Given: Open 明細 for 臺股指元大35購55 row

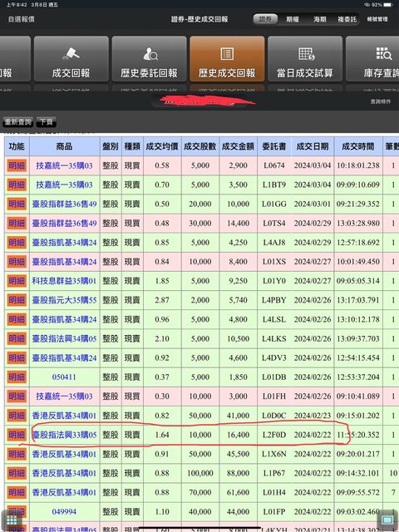Looking at the screenshot, I should coord(17,300).
